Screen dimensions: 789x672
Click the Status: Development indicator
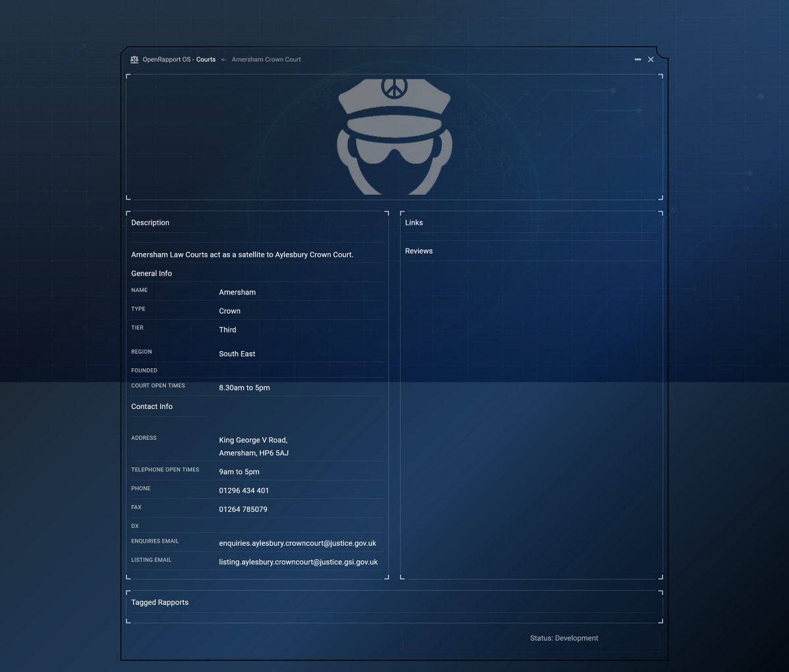point(564,638)
